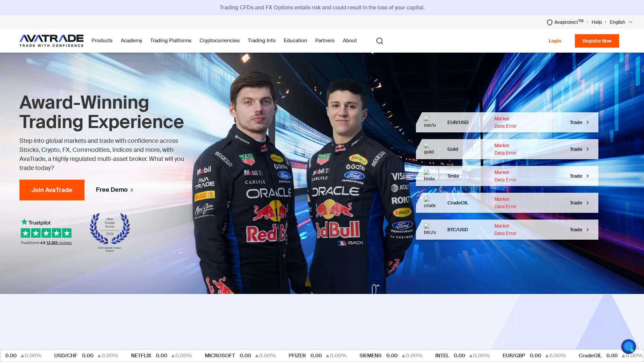Viewport: 644px width, 362px height.
Task: Open the Avaprotect link
Action: point(565,22)
